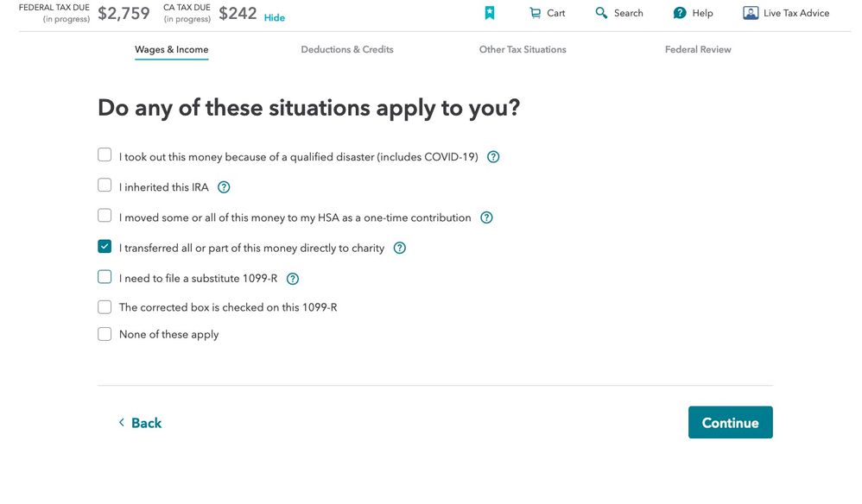Hide the tax due amounts
The image size is (862, 504).
click(x=275, y=17)
